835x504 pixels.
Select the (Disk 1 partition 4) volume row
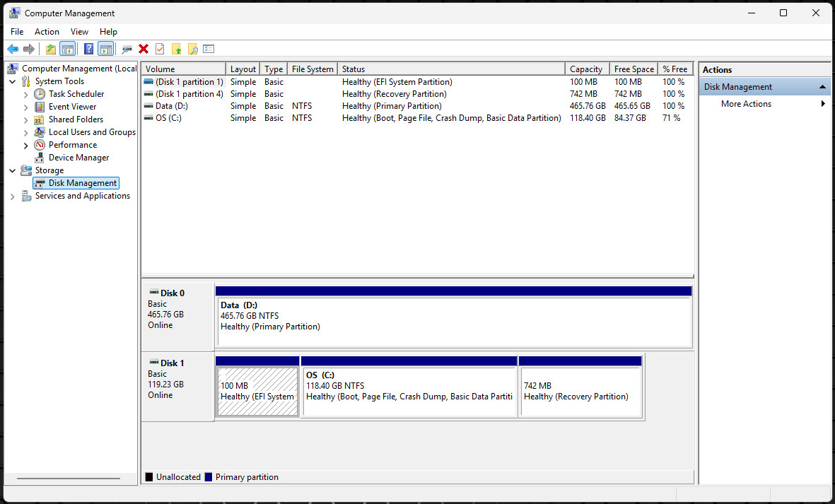point(417,94)
